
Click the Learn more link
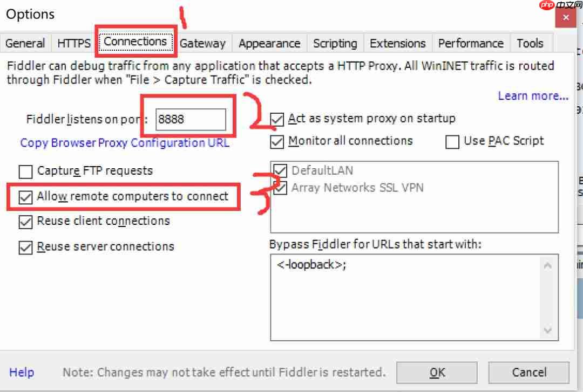[533, 95]
